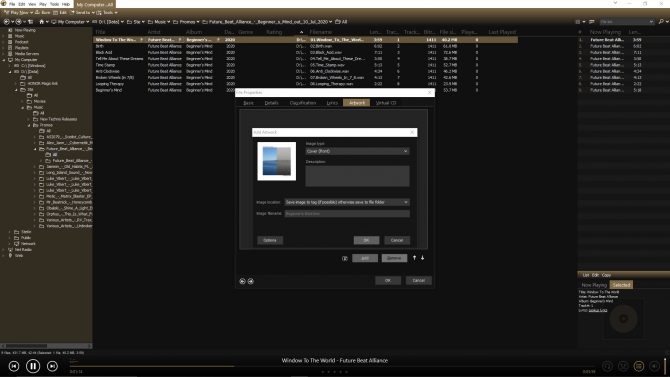This screenshot has height=377, width=670.
Task: Click previous file arrow in File Properties
Action: (242, 281)
